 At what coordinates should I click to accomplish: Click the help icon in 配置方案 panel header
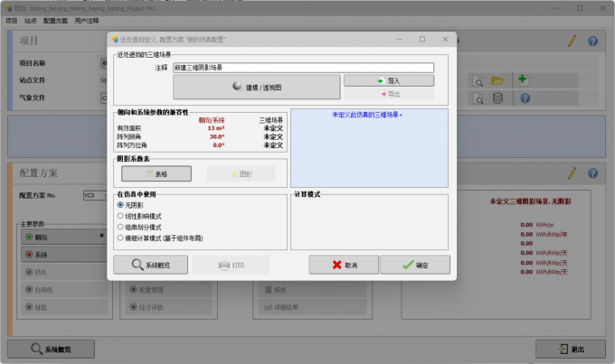coord(592,173)
